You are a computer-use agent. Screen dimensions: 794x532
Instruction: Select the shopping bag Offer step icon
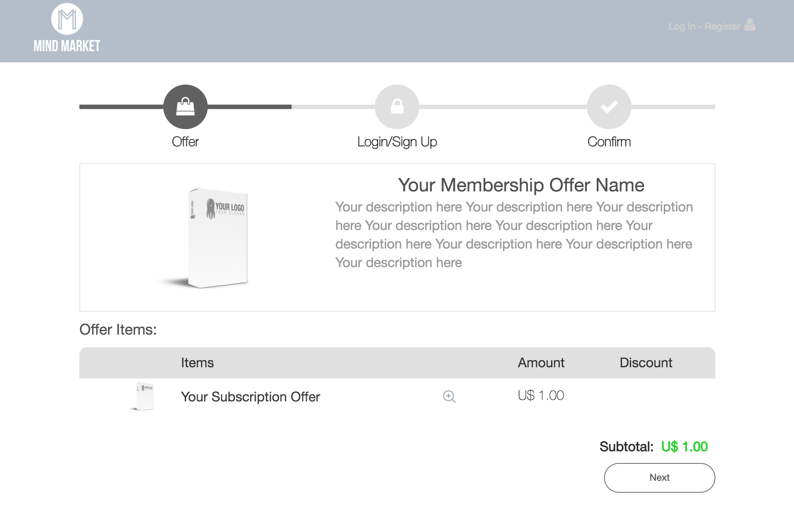pos(186,107)
